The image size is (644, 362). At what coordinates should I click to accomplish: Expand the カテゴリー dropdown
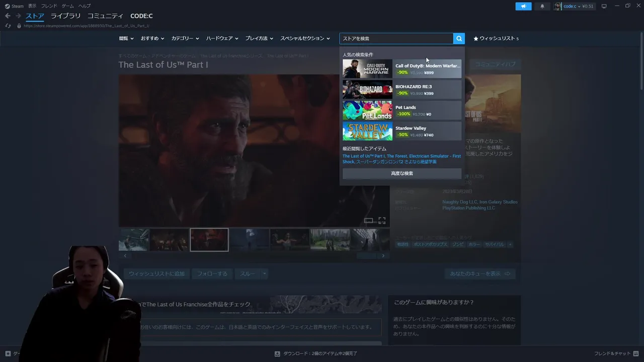185,38
